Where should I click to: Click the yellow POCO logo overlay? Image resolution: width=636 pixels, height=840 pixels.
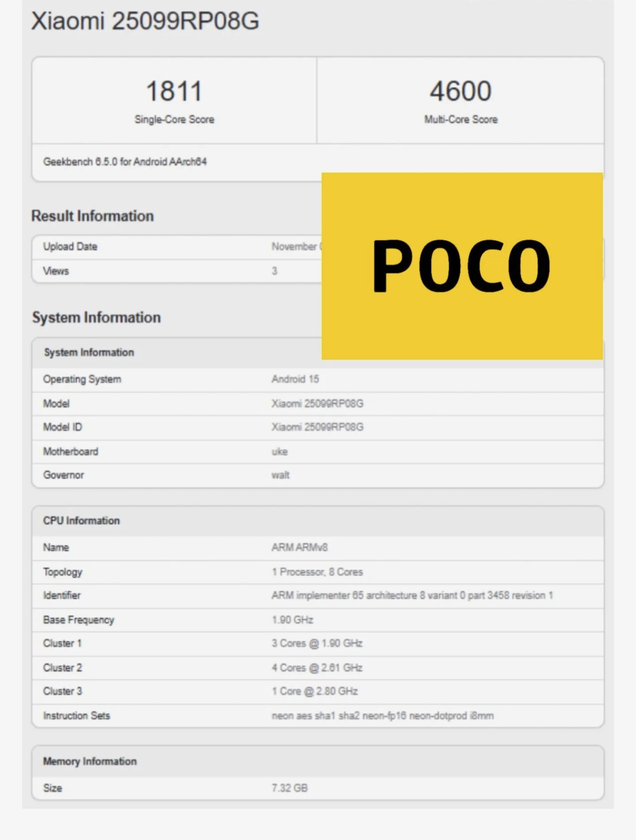(x=462, y=266)
